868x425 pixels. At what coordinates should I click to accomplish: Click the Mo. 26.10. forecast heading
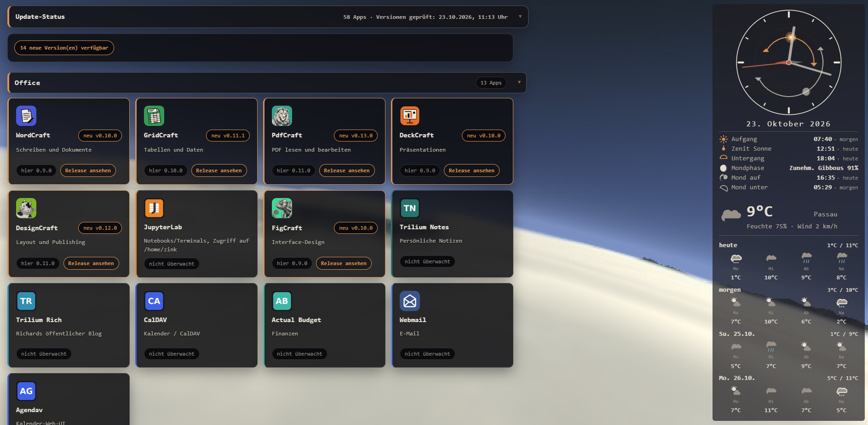point(736,378)
